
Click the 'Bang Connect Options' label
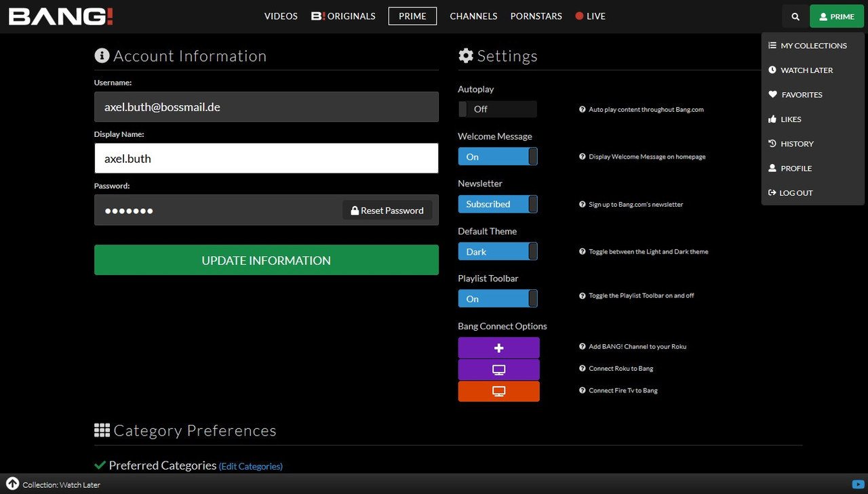coord(502,326)
